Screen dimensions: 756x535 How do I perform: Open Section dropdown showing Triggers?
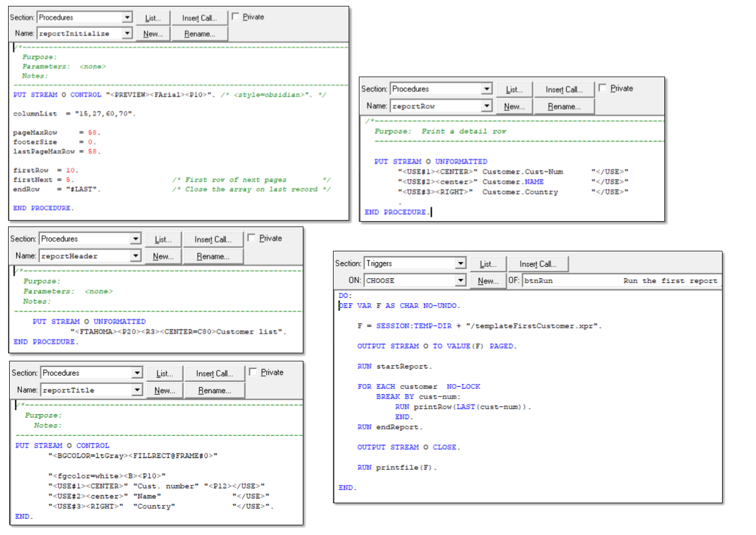461,264
